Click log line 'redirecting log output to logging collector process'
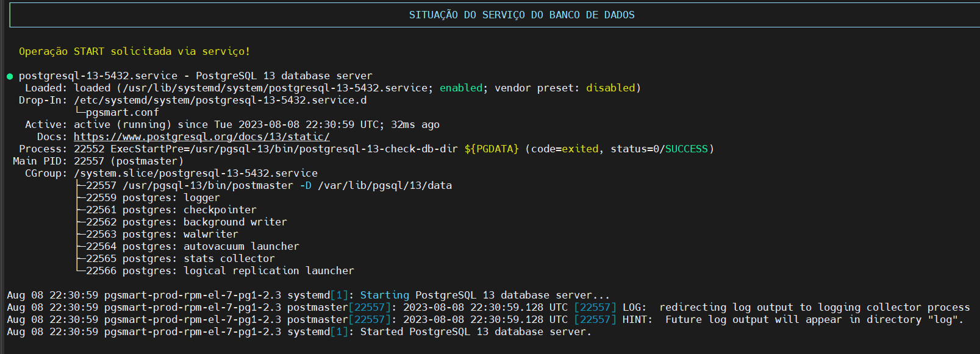This screenshot has height=354, width=980. point(488,307)
